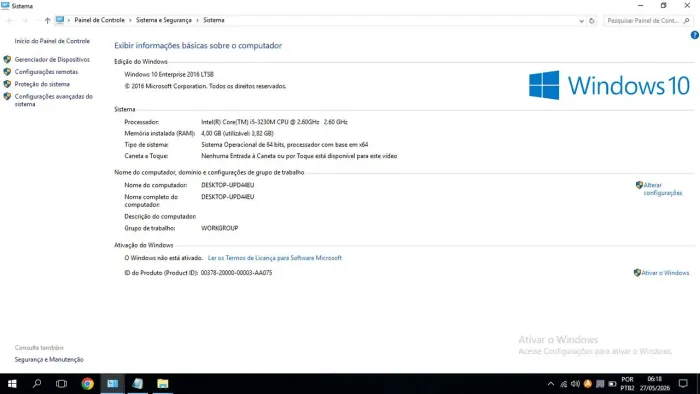The width and height of the screenshot is (700, 394).
Task: Go to Início do Painel de Controle
Action: point(52,41)
